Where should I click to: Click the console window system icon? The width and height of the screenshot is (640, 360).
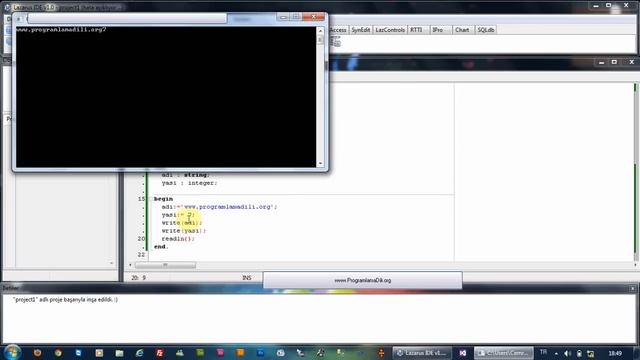coord(19,19)
